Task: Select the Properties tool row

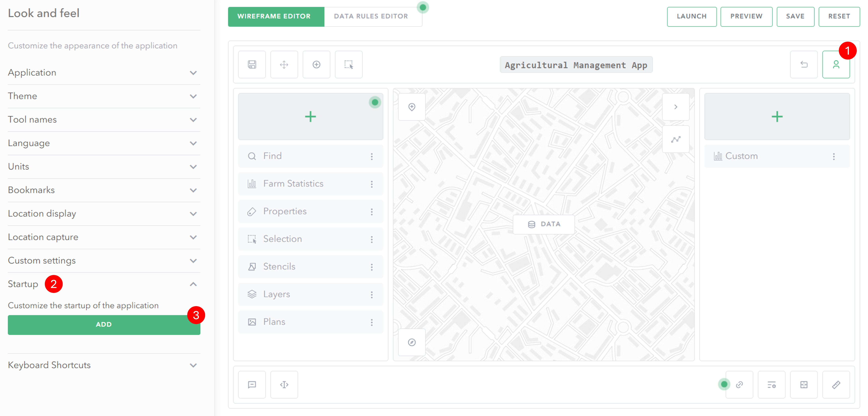Action: click(310, 211)
